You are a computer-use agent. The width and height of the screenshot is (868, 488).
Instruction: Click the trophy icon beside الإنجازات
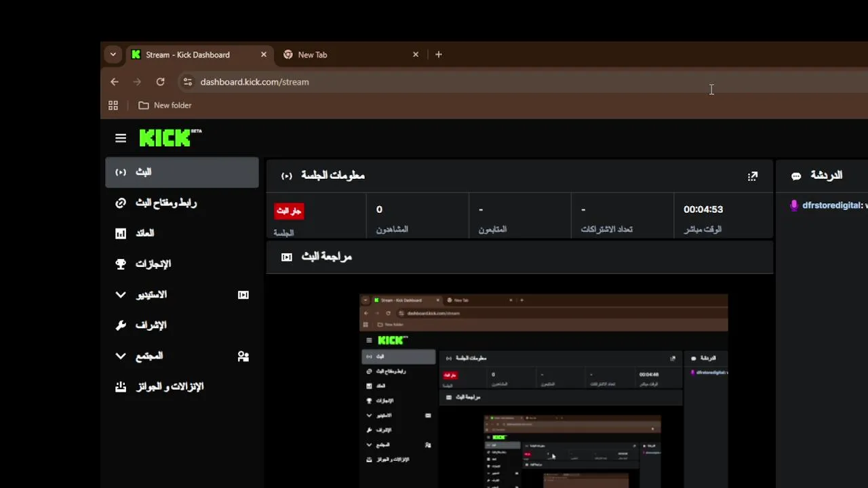coord(121,264)
